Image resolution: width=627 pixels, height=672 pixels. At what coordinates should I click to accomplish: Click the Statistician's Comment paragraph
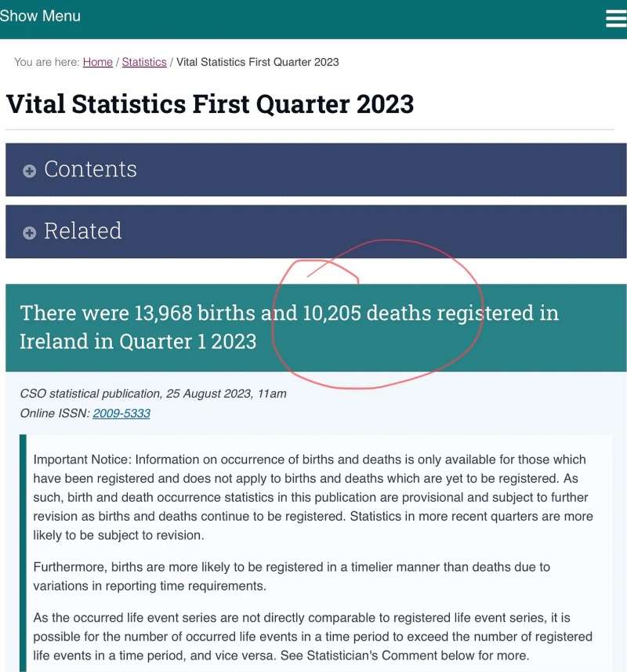tap(312, 637)
